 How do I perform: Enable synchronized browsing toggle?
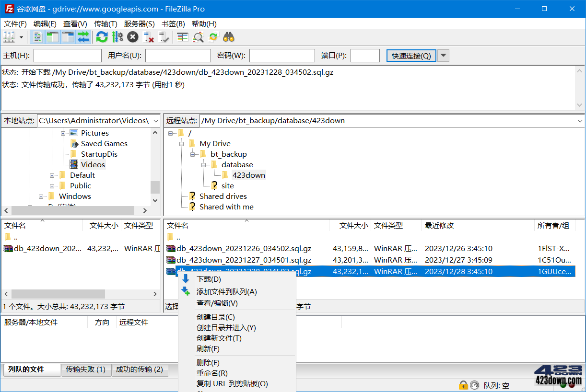[x=212, y=37]
